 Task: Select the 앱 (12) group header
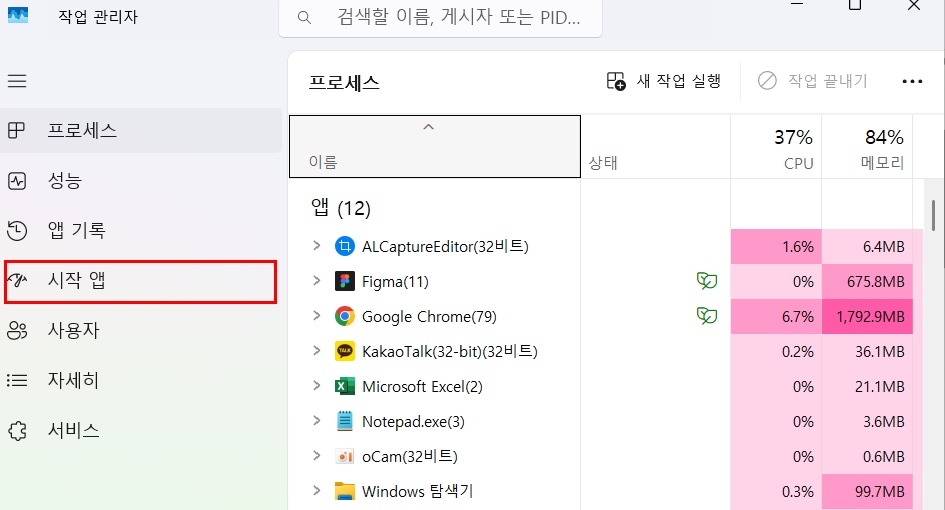341,208
